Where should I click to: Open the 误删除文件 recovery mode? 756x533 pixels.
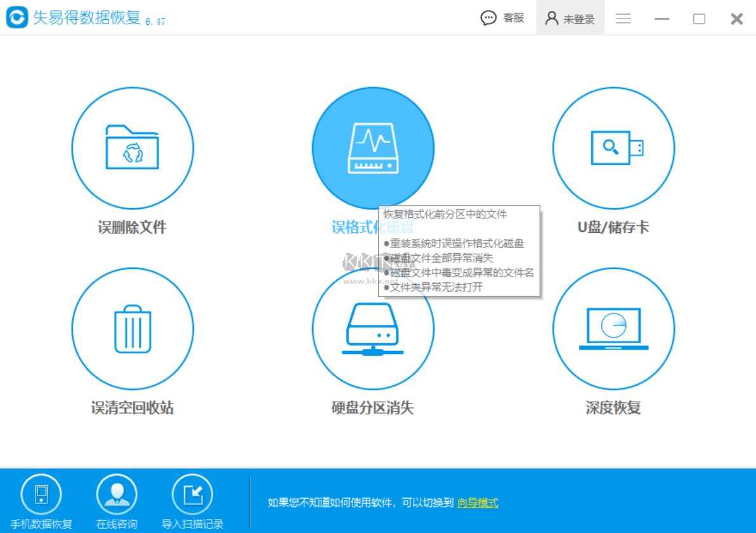click(x=132, y=147)
